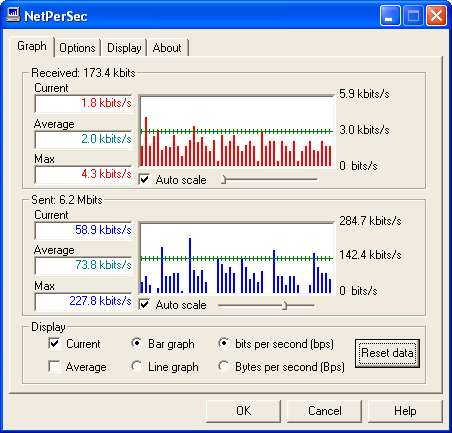This screenshot has height=433, width=452.
Task: Uncheck the Current display checkbox
Action: pyautogui.click(x=54, y=344)
